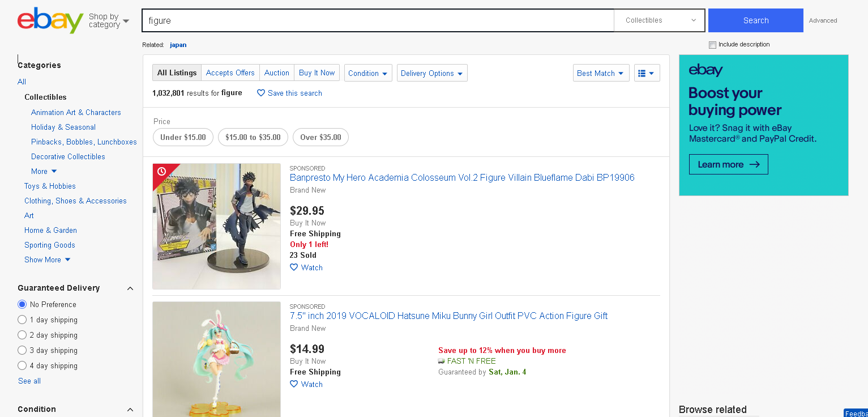The height and width of the screenshot is (417, 868).
Task: Expand the Delivery Options dropdown
Action: (x=431, y=73)
